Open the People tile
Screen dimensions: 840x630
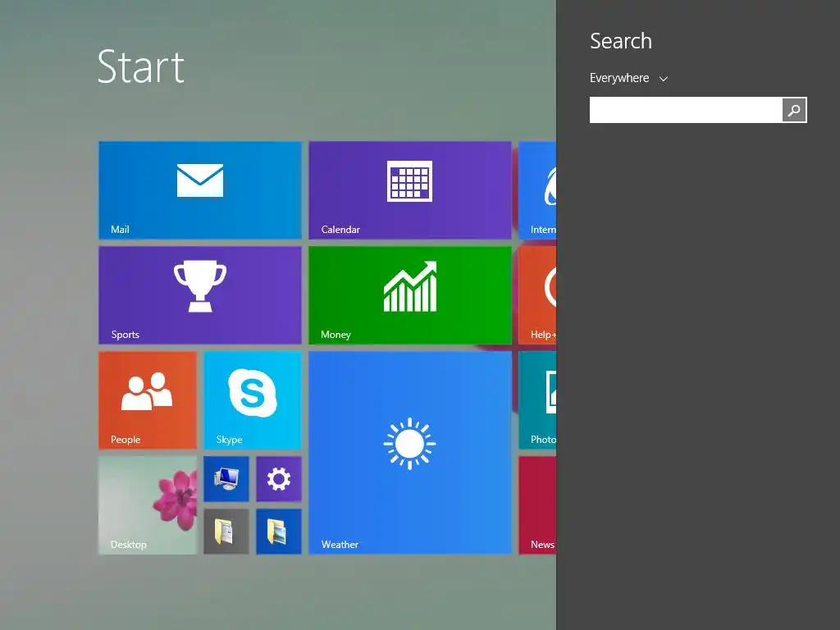pyautogui.click(x=148, y=400)
